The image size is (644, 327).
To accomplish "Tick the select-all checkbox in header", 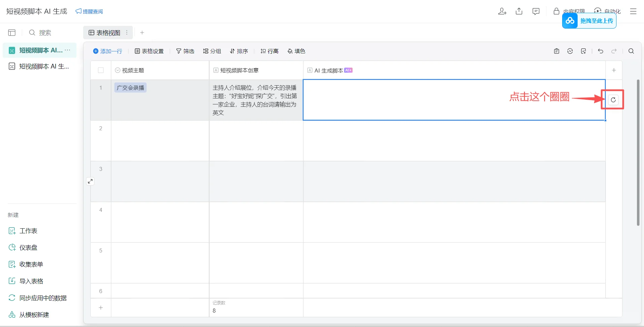I will point(101,70).
